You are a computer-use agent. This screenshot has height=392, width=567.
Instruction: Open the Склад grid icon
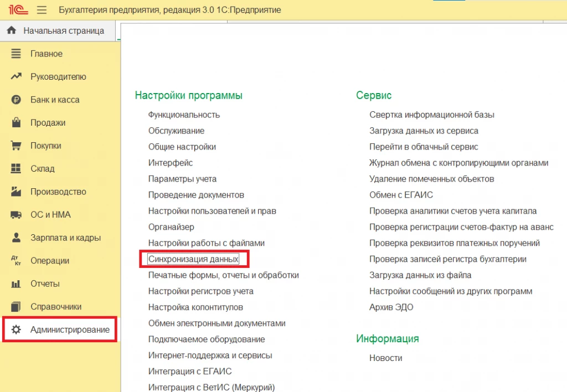point(16,168)
